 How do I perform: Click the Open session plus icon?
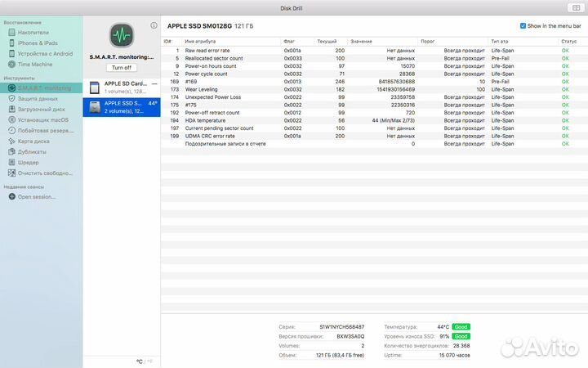[12, 196]
